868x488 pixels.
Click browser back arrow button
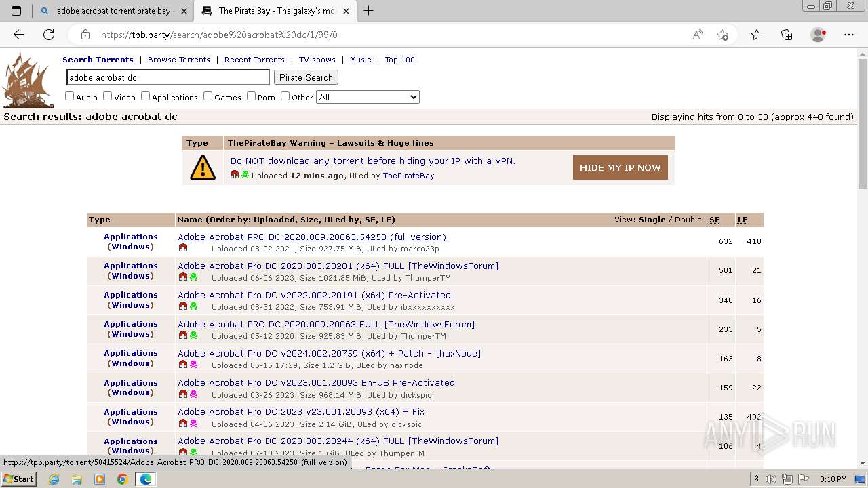[x=19, y=35]
